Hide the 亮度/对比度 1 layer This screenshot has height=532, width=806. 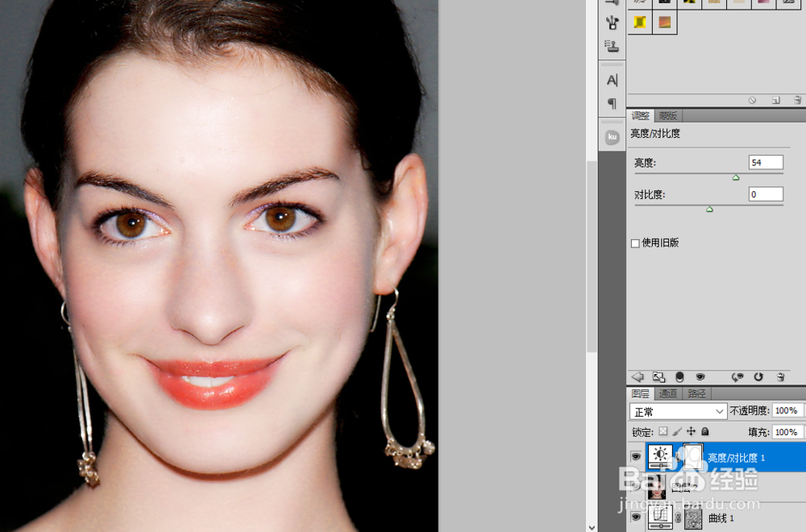point(636,456)
